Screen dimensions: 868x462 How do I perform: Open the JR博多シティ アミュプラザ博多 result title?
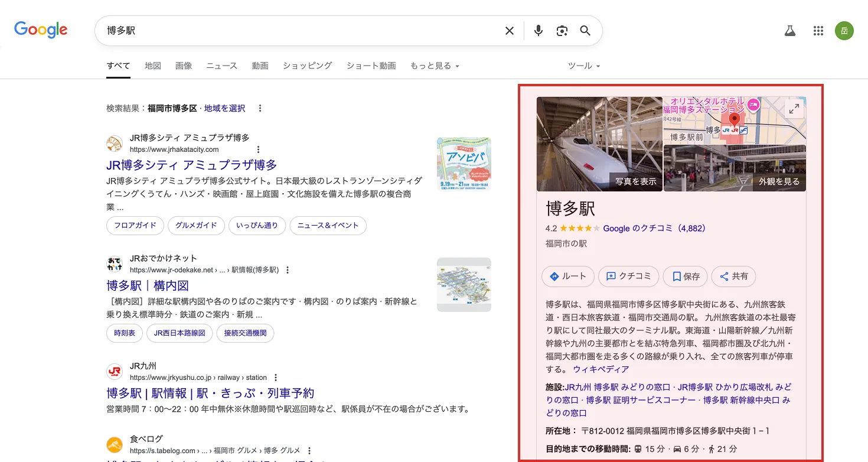pos(191,165)
